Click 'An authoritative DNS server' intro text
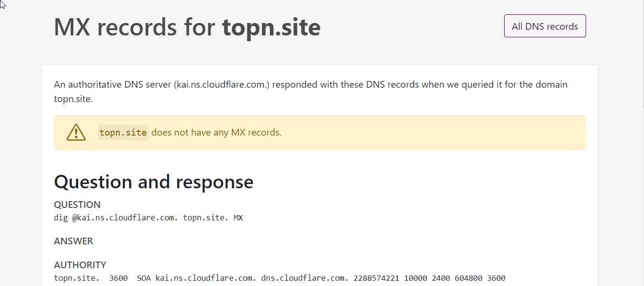Image resolution: width=644 pixels, height=286 pixels. 113,85
